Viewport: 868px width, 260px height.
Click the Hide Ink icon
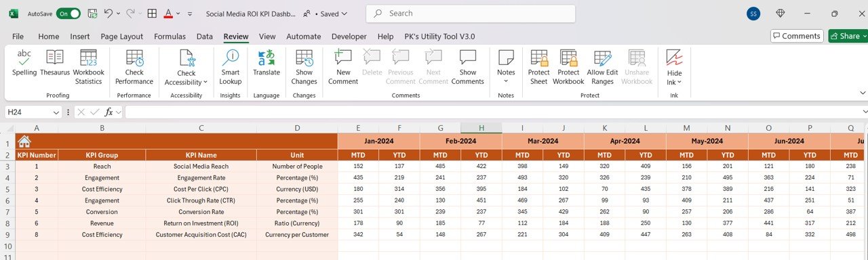[x=674, y=58]
